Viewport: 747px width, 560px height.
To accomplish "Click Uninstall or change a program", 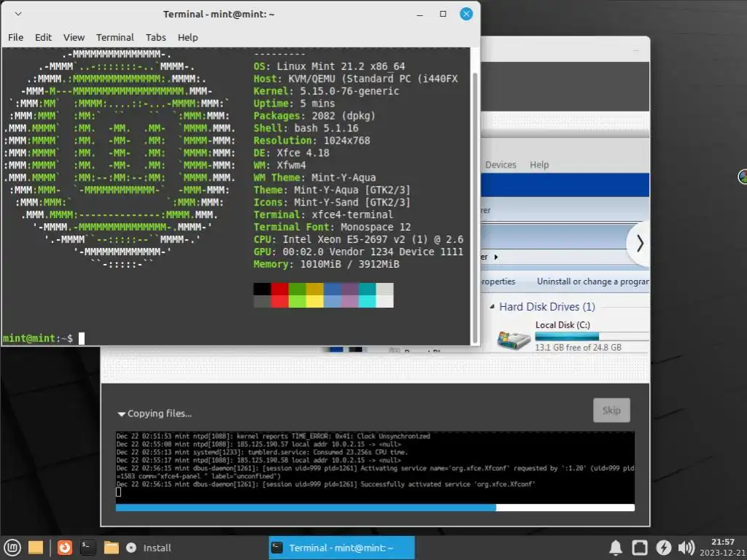I will tap(592, 281).
